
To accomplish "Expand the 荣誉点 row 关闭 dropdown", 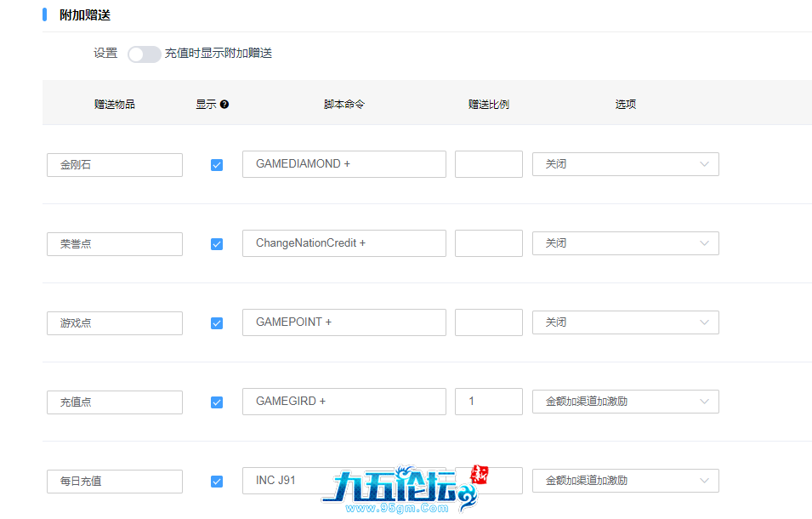I will 625,243.
